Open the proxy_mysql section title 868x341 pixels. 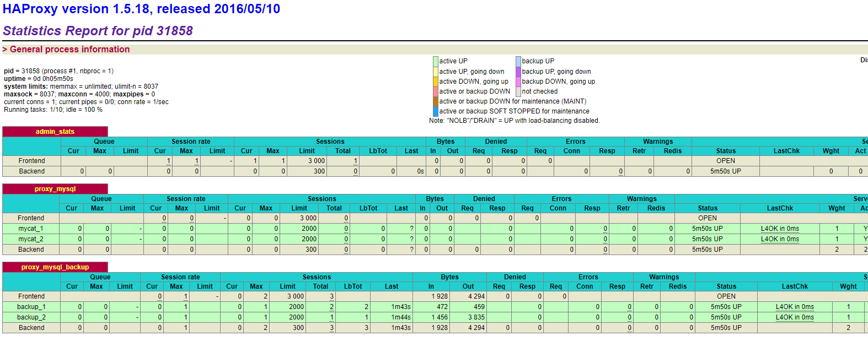(55, 189)
